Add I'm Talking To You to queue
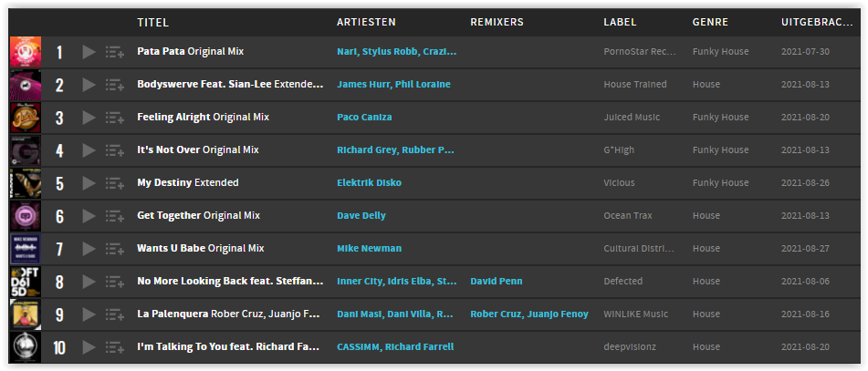This screenshot has height=371, width=868. coord(115,347)
